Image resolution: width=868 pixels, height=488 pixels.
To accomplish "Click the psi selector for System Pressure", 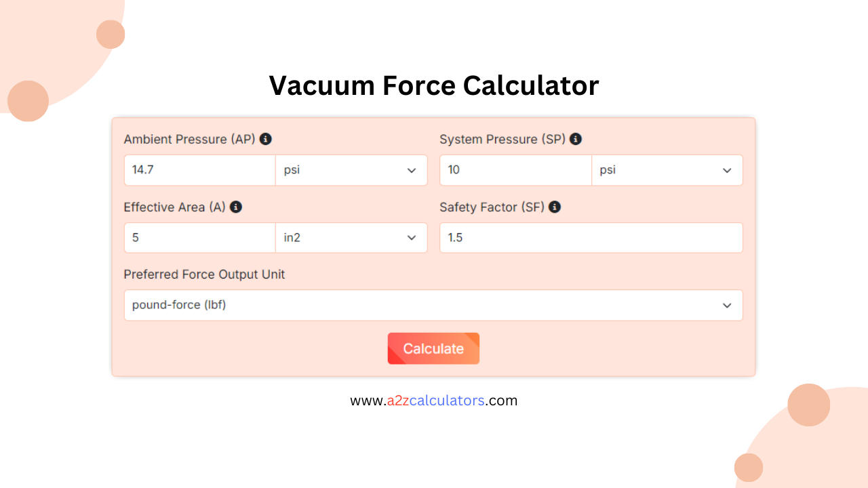I will (667, 170).
